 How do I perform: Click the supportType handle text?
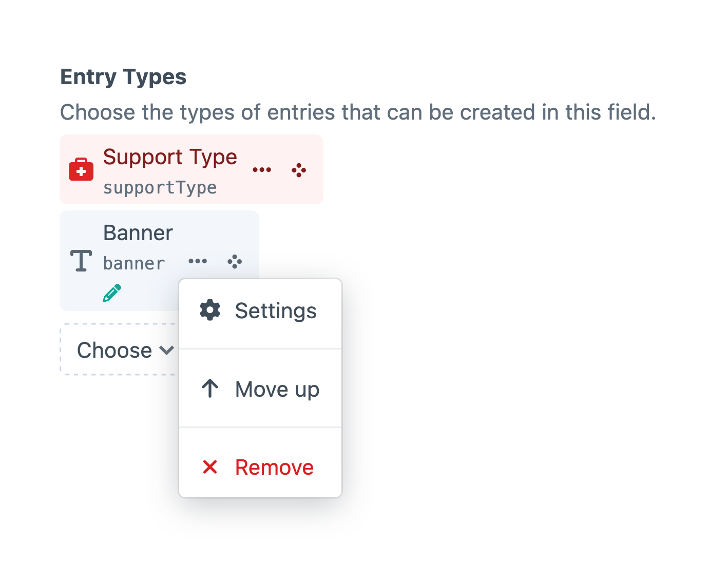tap(160, 188)
